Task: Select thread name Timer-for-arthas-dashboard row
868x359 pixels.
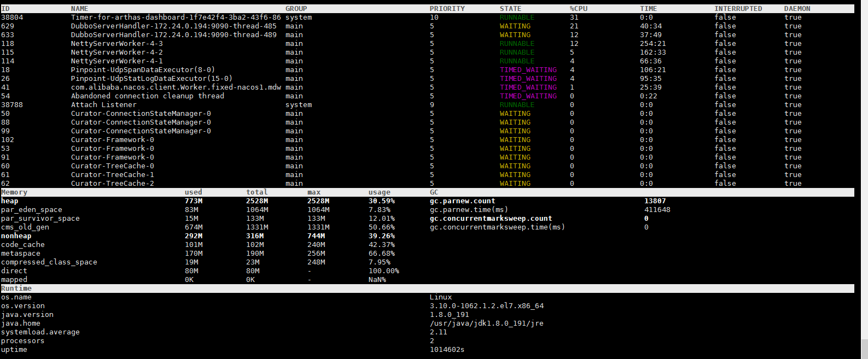Action: pos(176,17)
